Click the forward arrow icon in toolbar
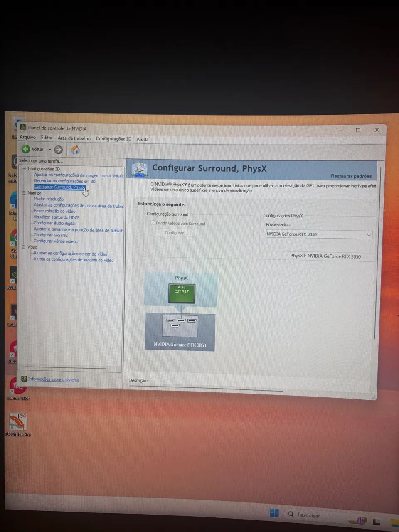 (59, 150)
